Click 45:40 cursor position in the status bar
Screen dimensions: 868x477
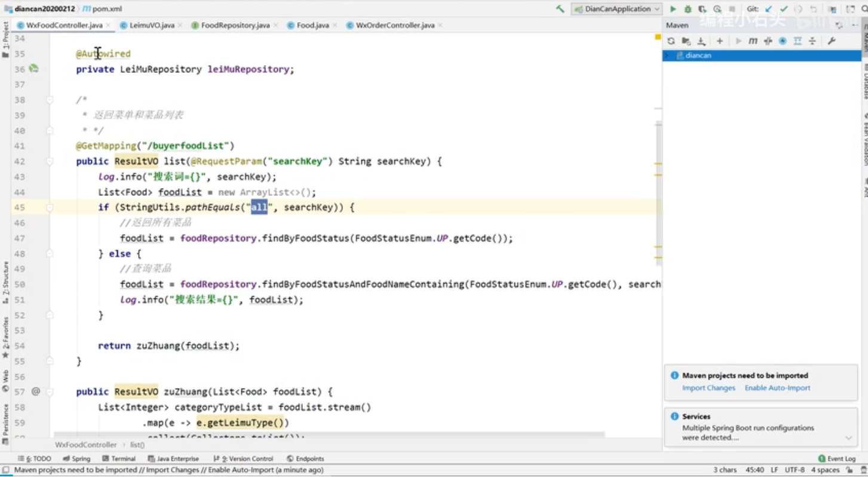tap(755, 470)
